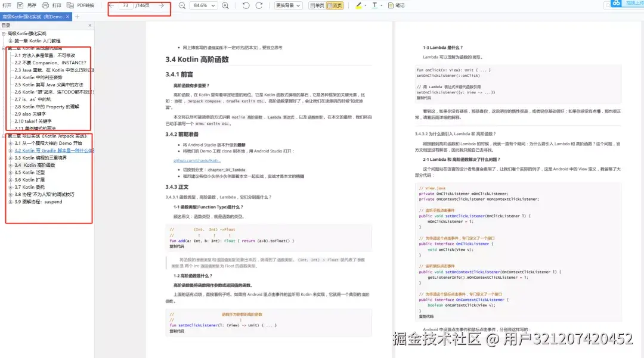The width and height of the screenshot is (644, 358).
Task: Click 复制代码 under the View.java code block
Action: 426,316
